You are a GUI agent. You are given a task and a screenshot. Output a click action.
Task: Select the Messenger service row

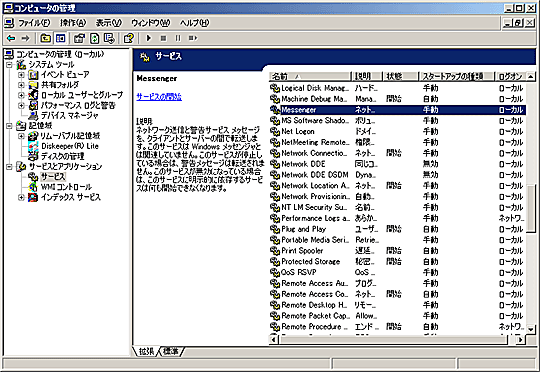(x=397, y=110)
